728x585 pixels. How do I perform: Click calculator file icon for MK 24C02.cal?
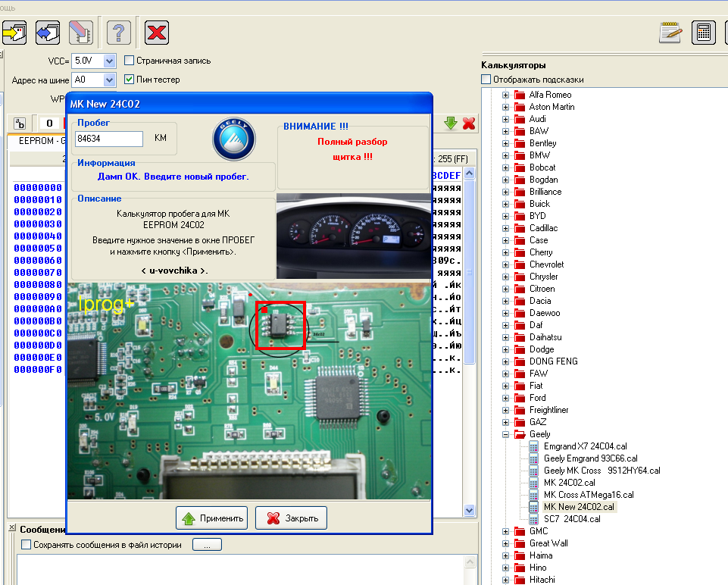tap(534, 483)
